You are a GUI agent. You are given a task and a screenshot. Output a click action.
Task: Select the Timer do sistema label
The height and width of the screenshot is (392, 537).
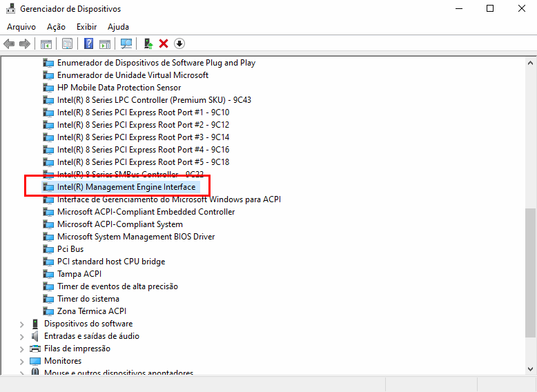click(88, 299)
